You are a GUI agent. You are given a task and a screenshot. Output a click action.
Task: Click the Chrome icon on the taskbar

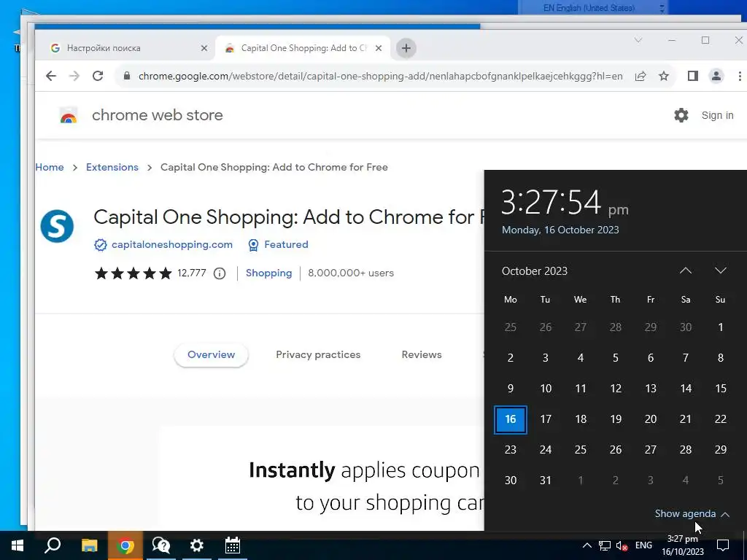point(125,545)
